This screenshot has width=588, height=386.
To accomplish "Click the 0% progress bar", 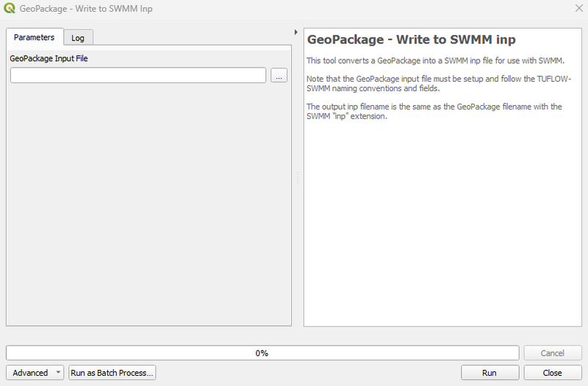I will [x=262, y=353].
